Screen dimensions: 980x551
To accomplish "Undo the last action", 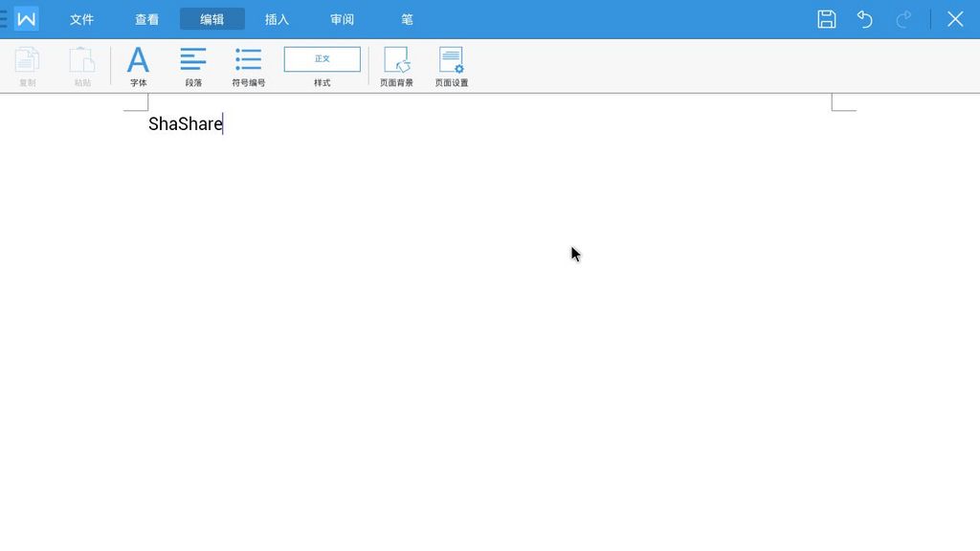I will click(865, 19).
